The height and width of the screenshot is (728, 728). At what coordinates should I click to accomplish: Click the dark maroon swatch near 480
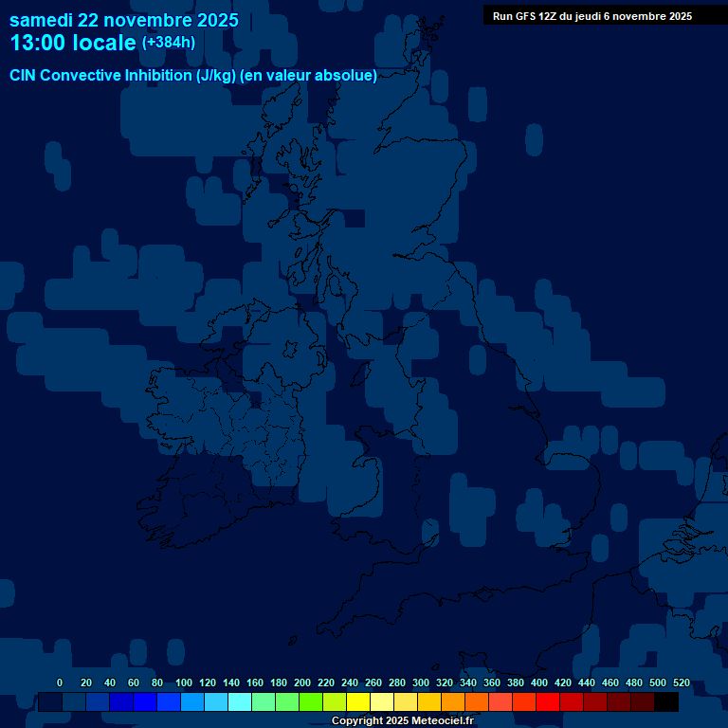643,702
